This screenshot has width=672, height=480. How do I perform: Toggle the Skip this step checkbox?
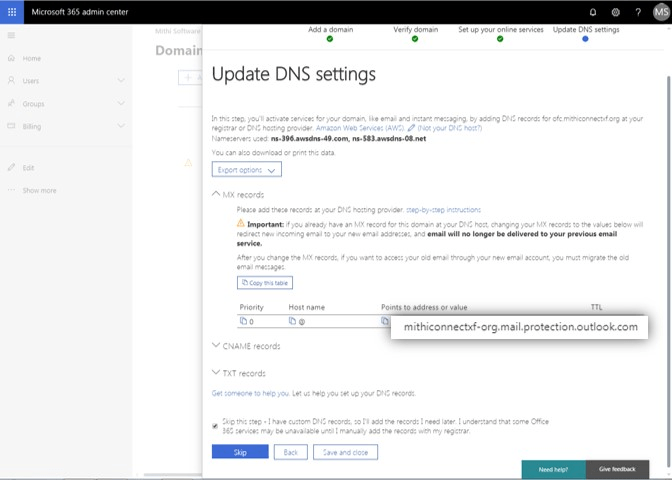point(215,426)
